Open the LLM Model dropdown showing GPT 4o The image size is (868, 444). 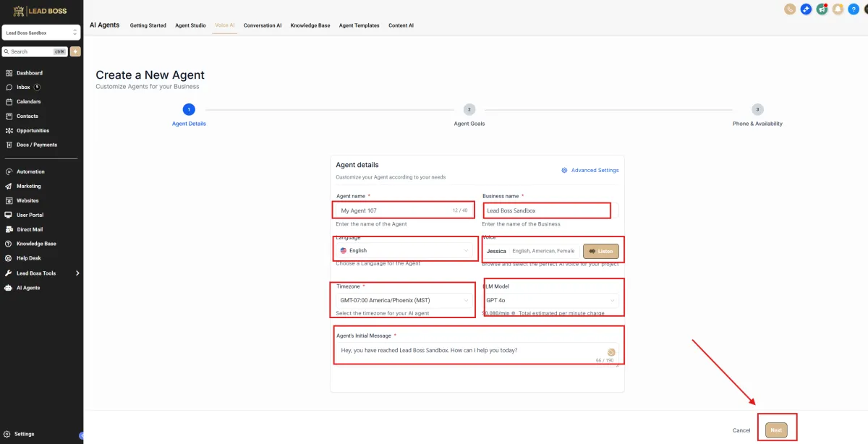(x=550, y=299)
